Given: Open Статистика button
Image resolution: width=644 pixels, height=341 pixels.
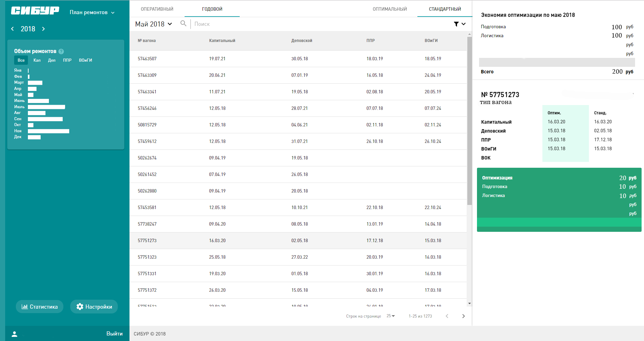Looking at the screenshot, I should click(40, 307).
